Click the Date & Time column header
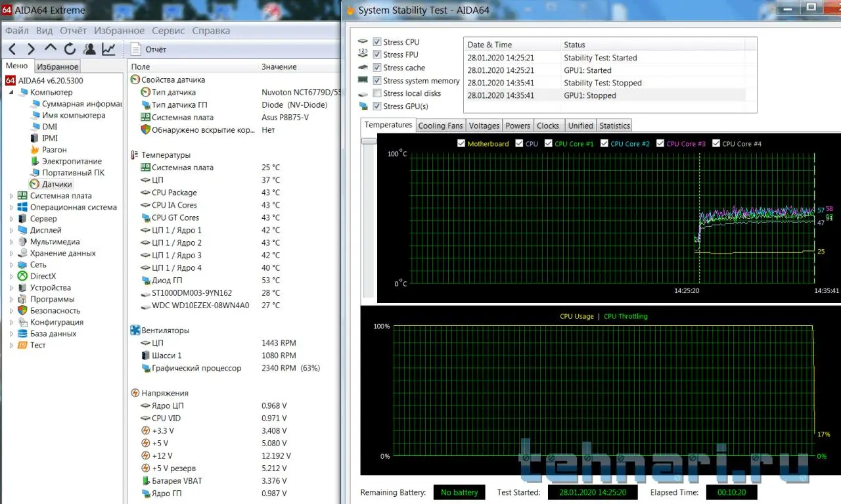Viewport: 841px width, 504px height. coord(512,45)
